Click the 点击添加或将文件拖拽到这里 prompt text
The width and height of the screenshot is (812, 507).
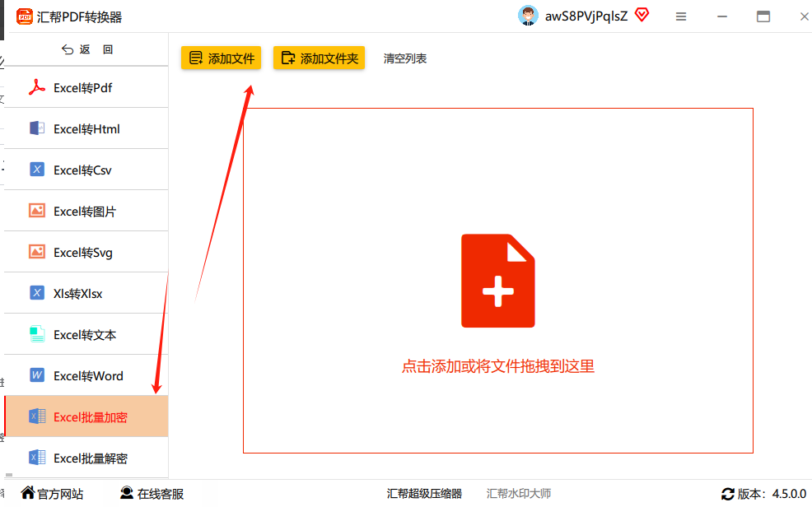tap(498, 366)
